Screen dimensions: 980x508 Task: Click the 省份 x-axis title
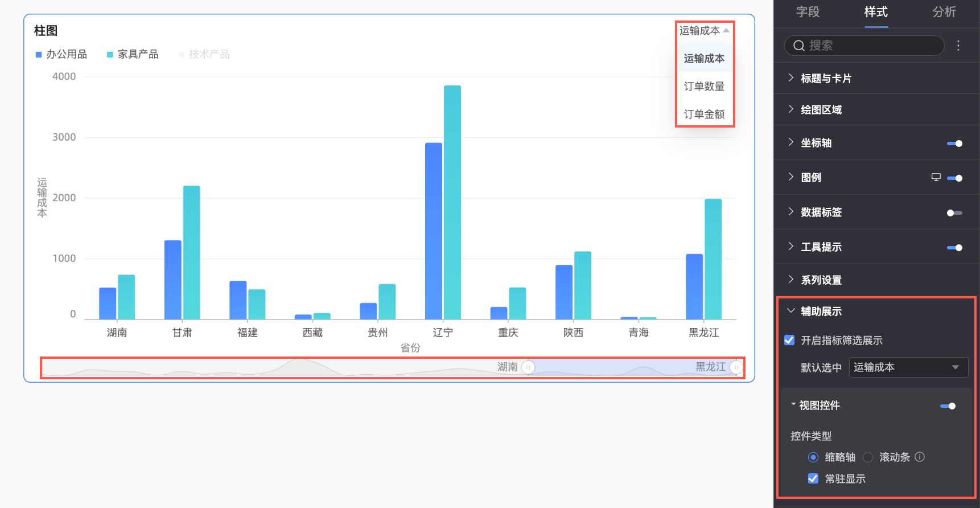point(410,347)
